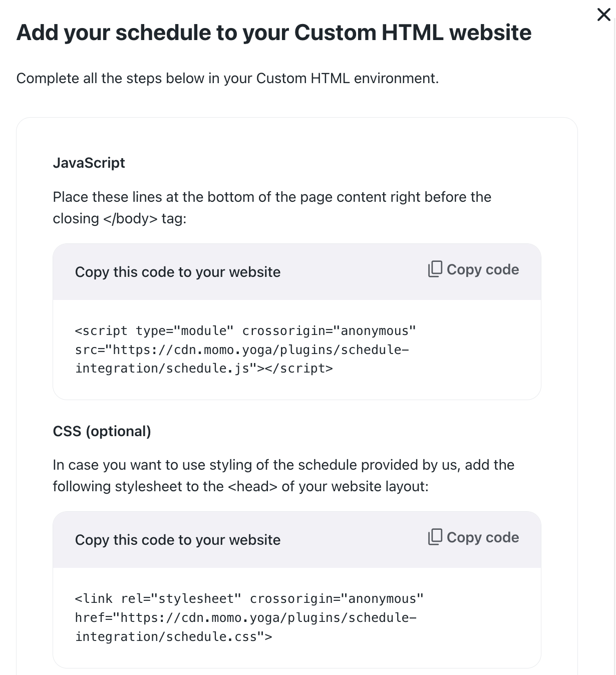The image size is (616, 675).
Task: Click the integration/schedule.css code line
Action: pyautogui.click(x=173, y=636)
